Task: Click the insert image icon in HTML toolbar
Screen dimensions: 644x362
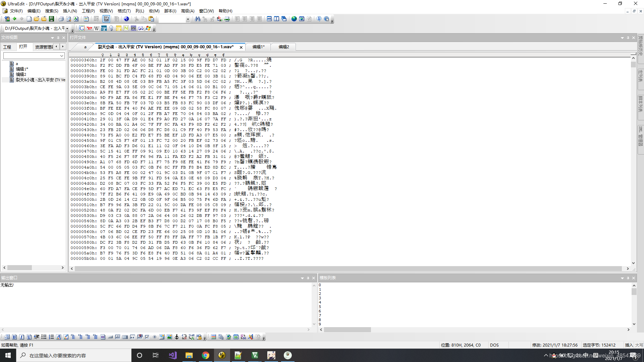Action: click(169, 337)
